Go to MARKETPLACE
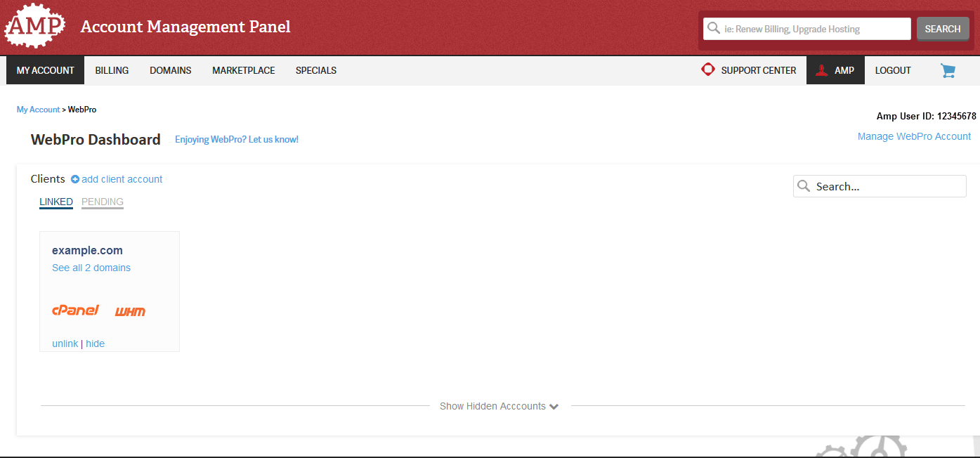Viewport: 980px width, 458px height. 244,70
